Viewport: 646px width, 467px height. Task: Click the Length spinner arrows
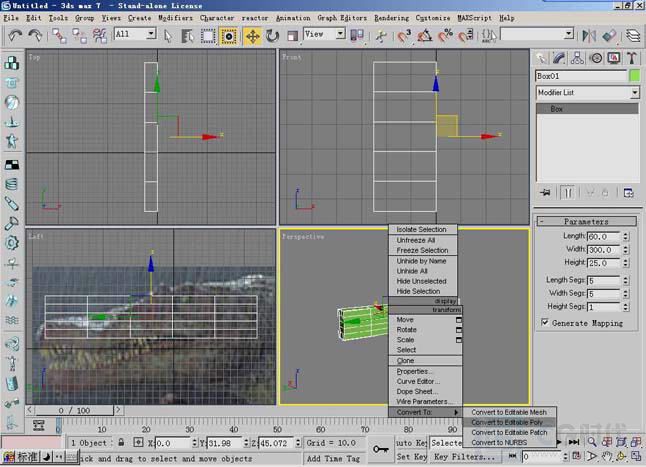(626, 236)
